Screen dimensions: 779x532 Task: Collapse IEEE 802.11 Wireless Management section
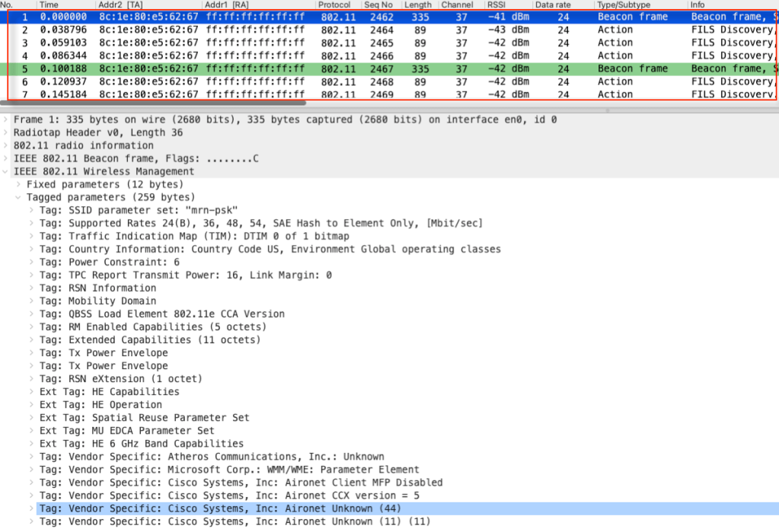click(x=6, y=171)
